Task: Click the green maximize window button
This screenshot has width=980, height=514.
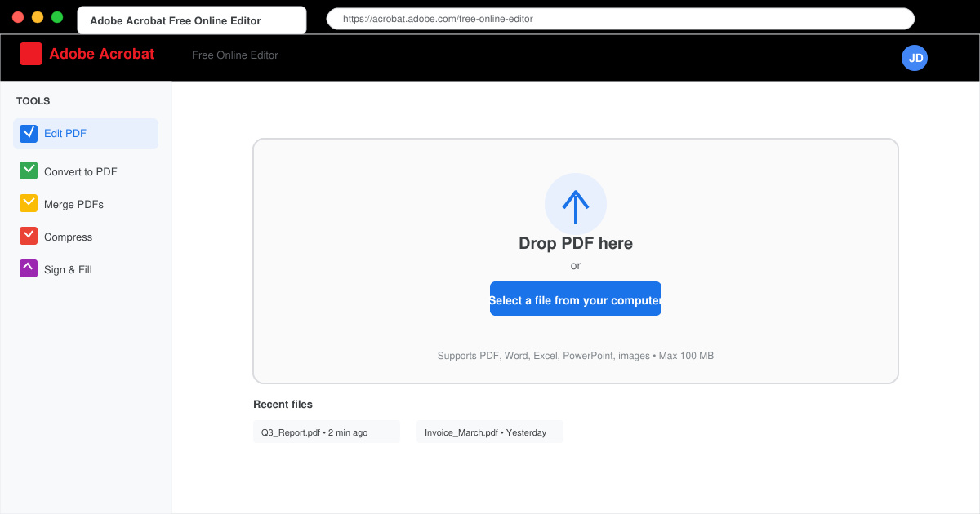Action: [57, 17]
